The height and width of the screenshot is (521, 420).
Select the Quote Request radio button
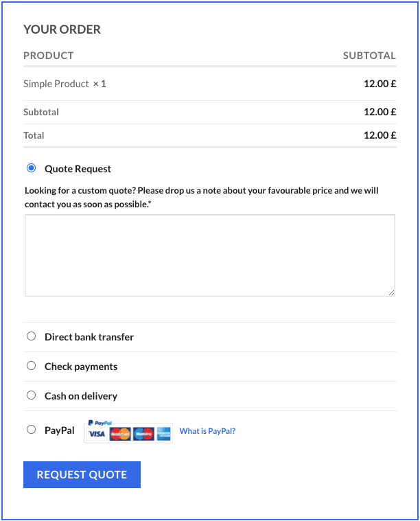point(31,168)
